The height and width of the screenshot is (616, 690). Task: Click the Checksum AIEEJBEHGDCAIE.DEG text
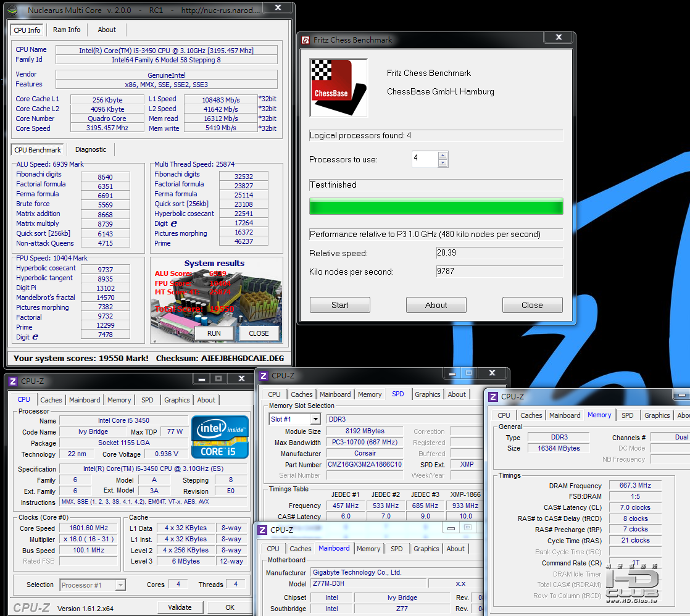[x=220, y=358]
